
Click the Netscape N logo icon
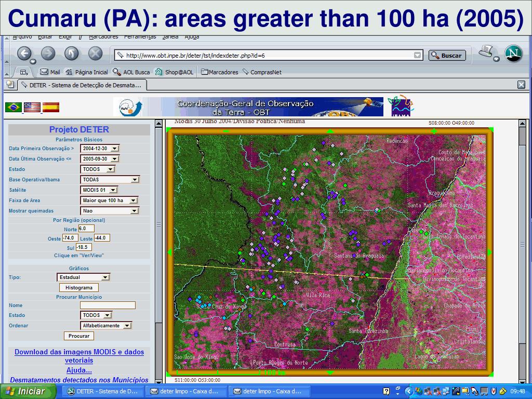tap(513, 54)
